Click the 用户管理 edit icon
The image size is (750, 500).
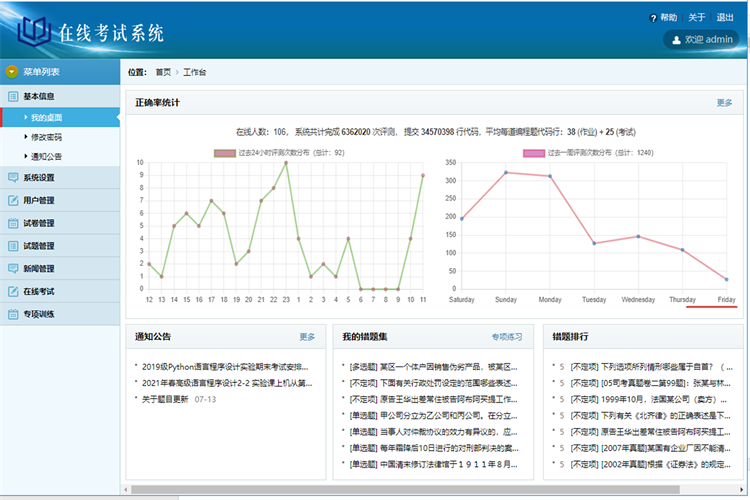(13, 200)
